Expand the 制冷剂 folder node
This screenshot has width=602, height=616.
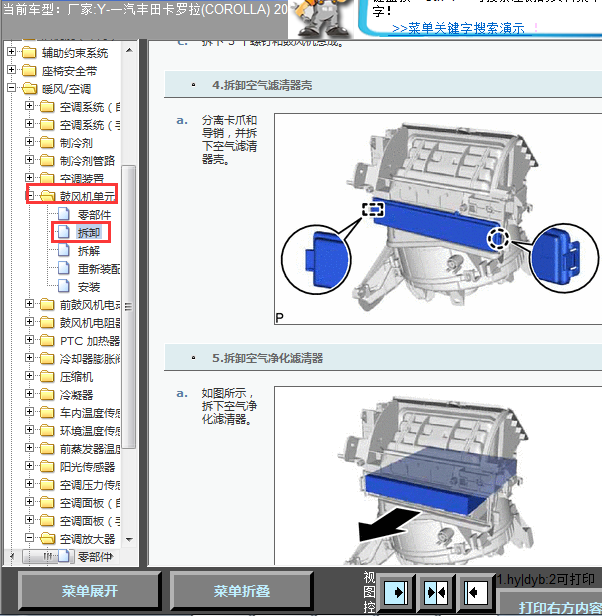29,141
